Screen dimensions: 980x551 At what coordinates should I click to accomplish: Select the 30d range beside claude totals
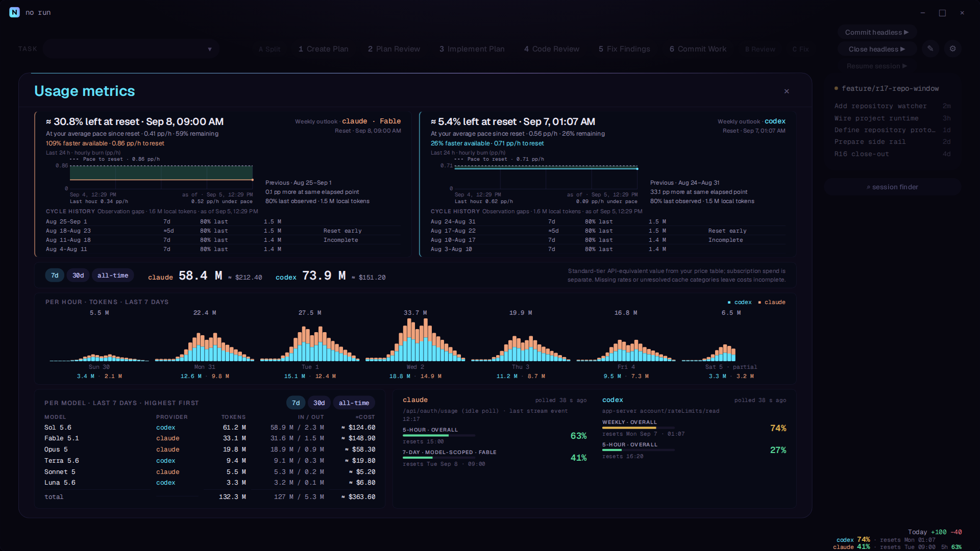click(78, 275)
